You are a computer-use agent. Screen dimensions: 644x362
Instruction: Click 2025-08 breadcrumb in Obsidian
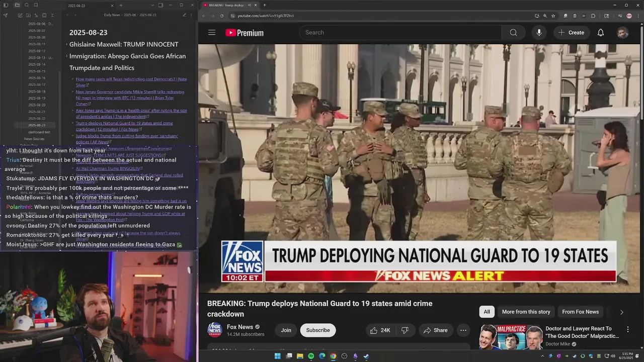pos(130,15)
